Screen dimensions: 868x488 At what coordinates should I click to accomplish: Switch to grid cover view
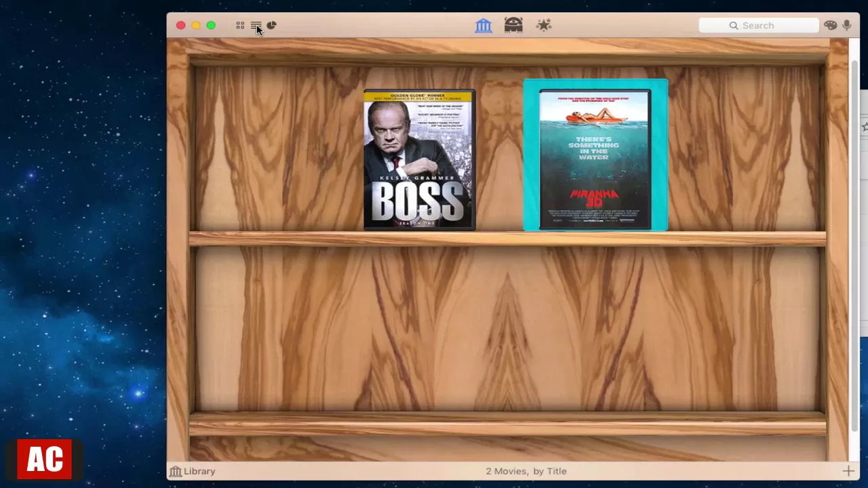[240, 26]
